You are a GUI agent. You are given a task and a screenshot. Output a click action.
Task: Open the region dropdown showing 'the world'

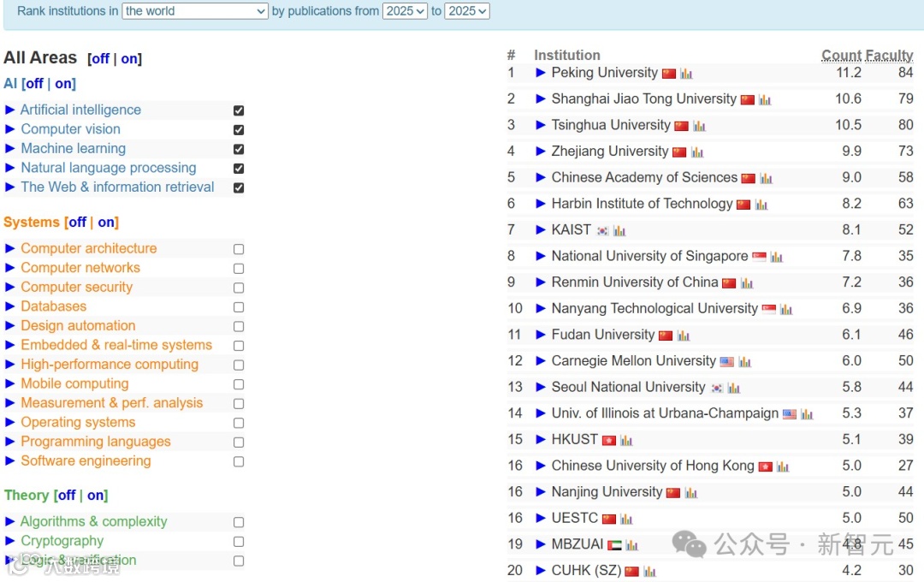pos(195,11)
